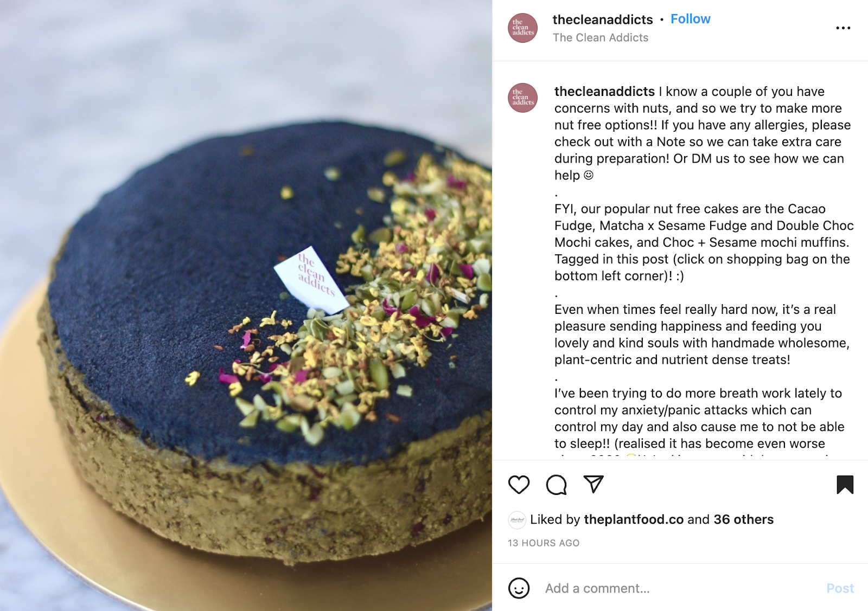Toggle the bookmark save icon
This screenshot has width=868, height=611.
click(x=845, y=484)
